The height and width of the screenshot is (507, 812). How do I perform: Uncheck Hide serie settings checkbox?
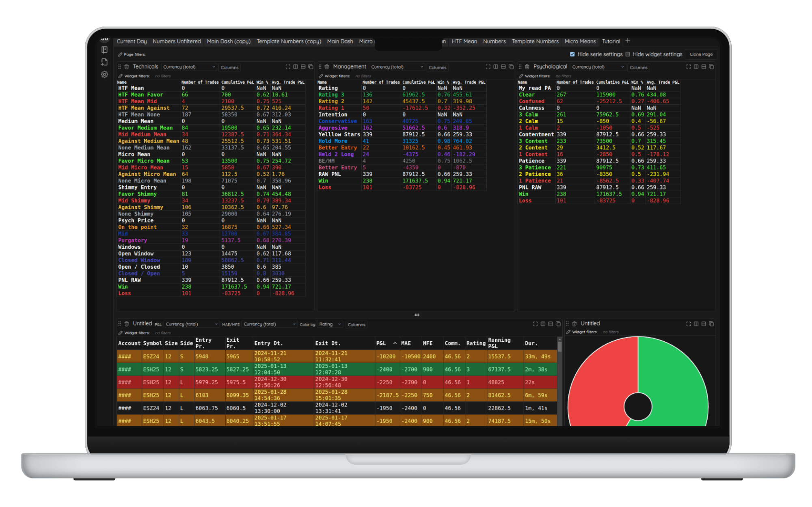(572, 54)
